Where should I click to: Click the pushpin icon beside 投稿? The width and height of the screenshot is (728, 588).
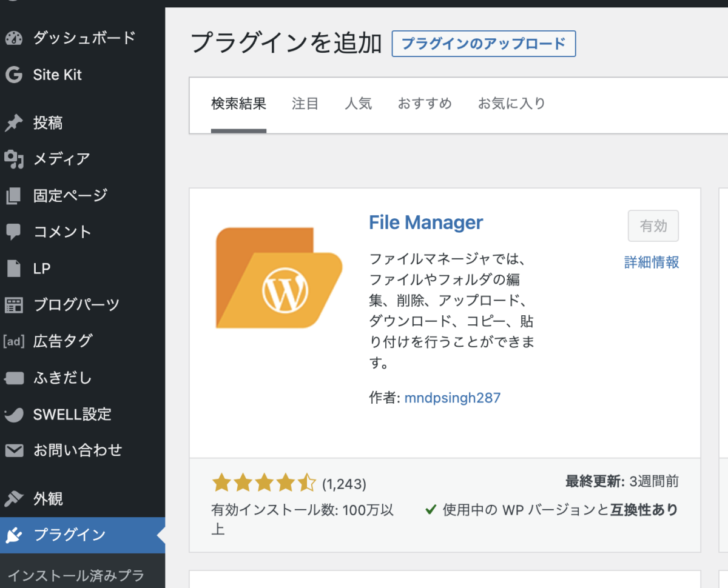click(13, 123)
